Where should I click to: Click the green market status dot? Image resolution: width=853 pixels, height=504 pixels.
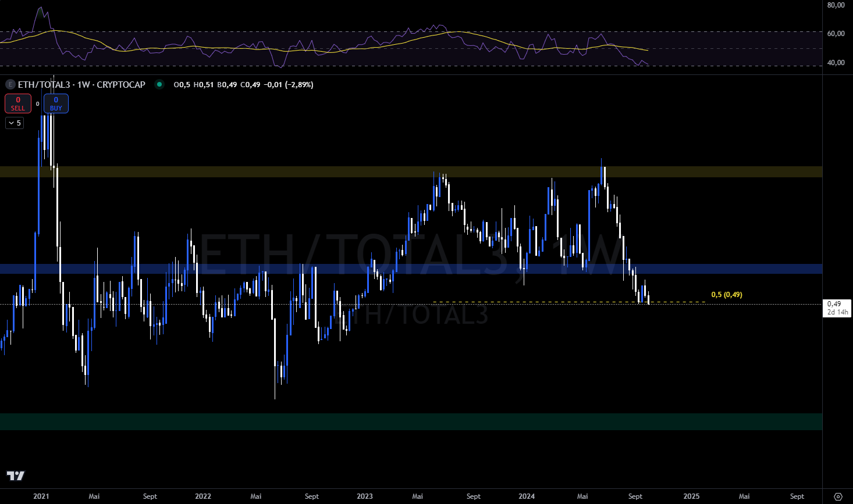159,85
